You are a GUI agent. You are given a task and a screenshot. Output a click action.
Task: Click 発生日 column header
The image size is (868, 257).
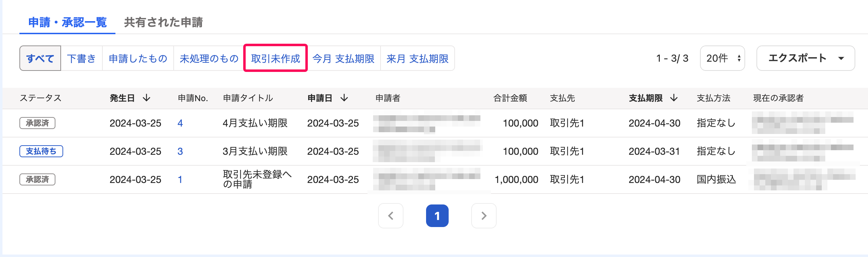coord(122,98)
